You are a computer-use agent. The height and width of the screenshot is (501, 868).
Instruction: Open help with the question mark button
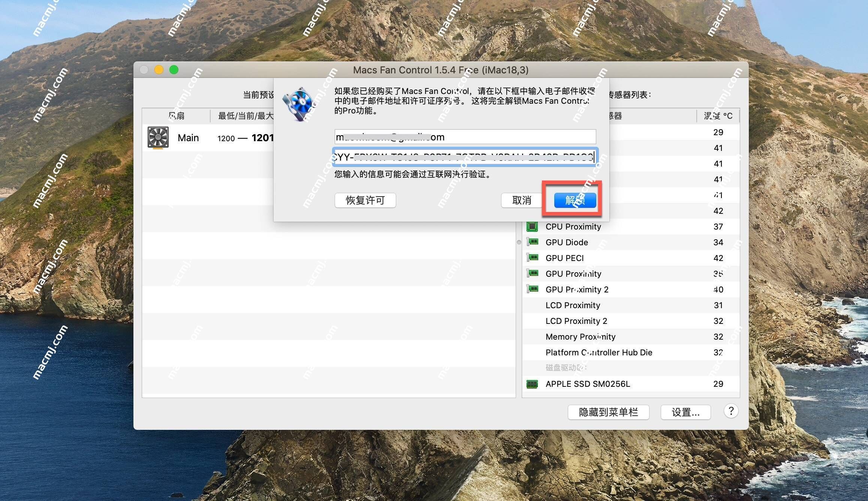tap(731, 411)
